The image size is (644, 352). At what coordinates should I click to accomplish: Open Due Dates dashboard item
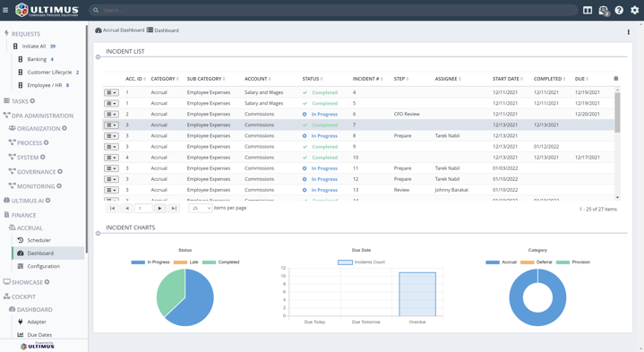click(x=39, y=335)
